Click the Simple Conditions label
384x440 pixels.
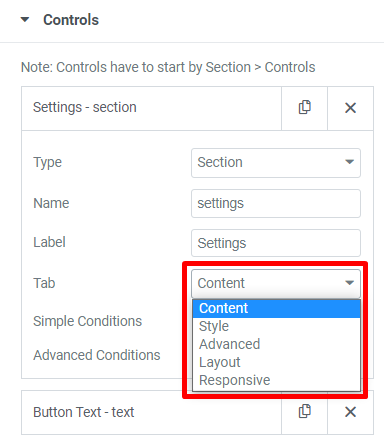[87, 321]
